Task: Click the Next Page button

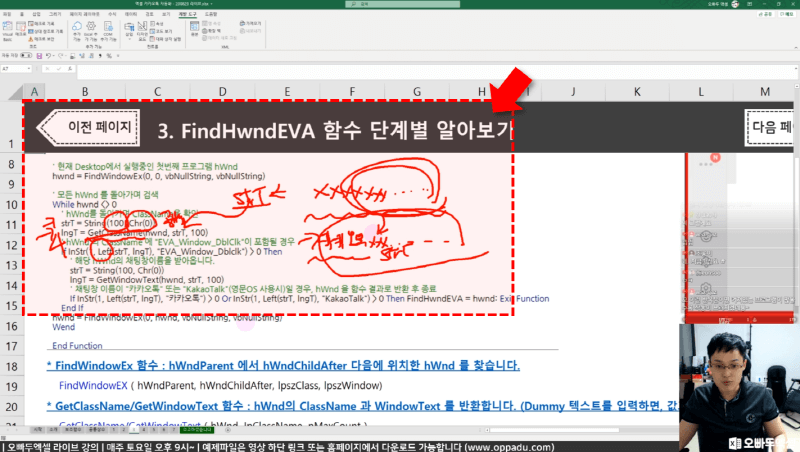Action: pyautogui.click(x=770, y=127)
